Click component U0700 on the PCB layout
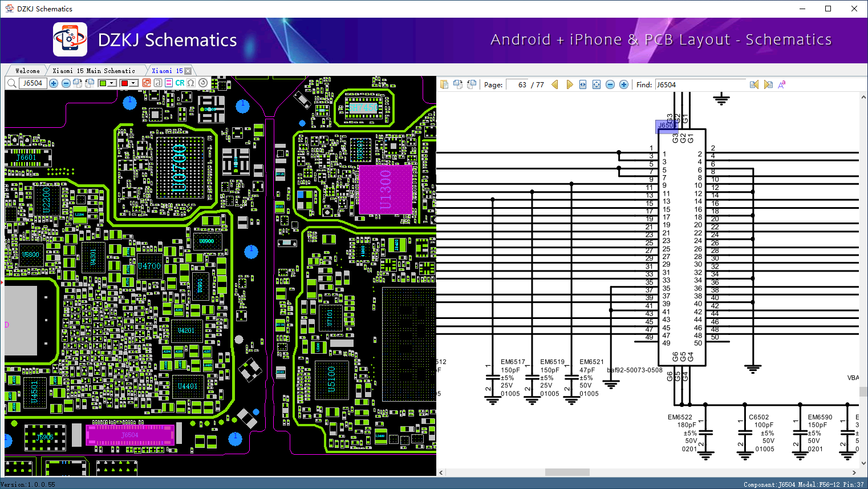Image resolution: width=868 pixels, height=489 pixels. tap(179, 168)
